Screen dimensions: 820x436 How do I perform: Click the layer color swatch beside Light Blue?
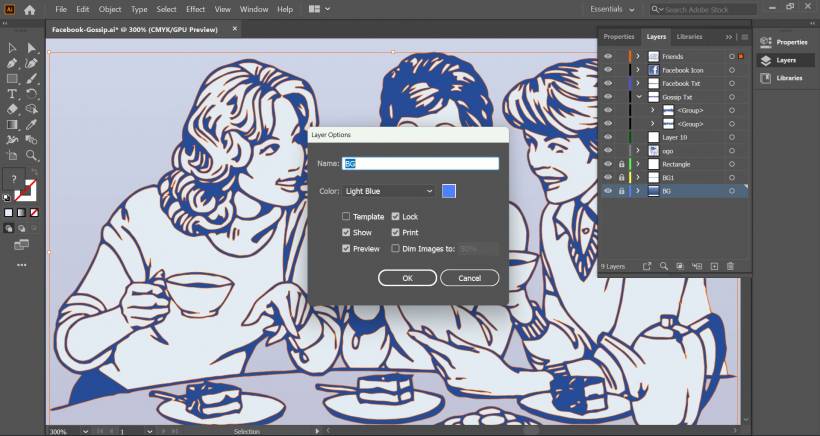click(449, 191)
